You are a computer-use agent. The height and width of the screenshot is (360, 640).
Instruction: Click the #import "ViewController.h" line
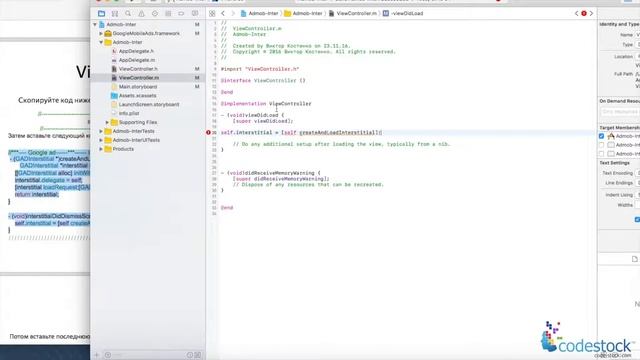coord(260,69)
